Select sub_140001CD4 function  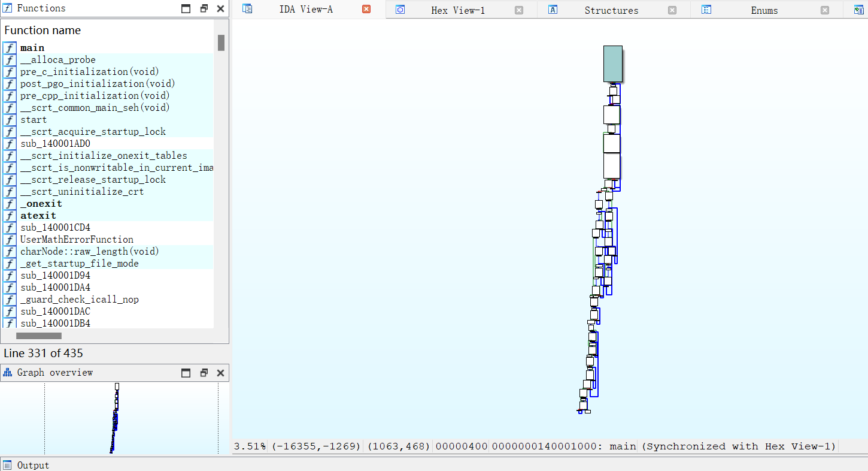point(108,228)
